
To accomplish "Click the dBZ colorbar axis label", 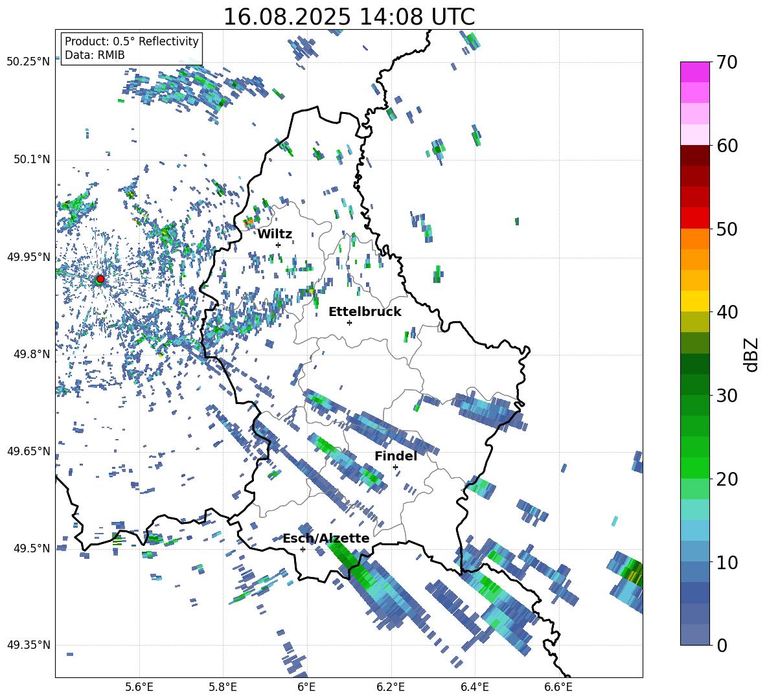I will 752,354.
